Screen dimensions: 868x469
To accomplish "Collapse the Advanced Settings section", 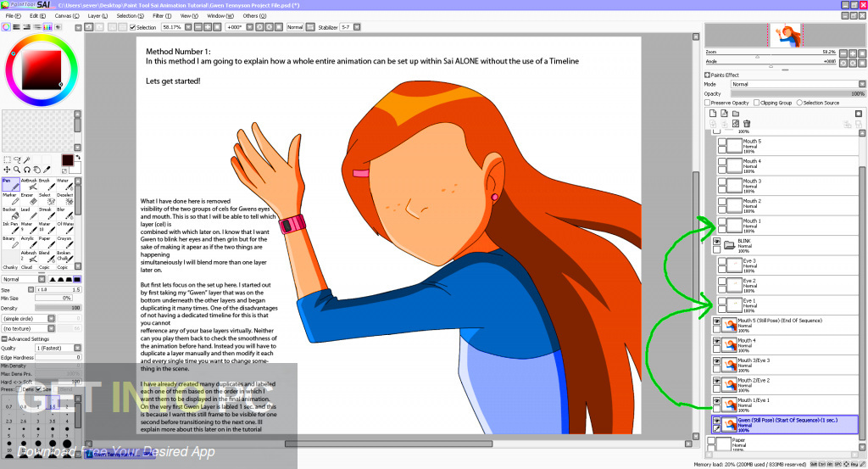I will [4, 339].
